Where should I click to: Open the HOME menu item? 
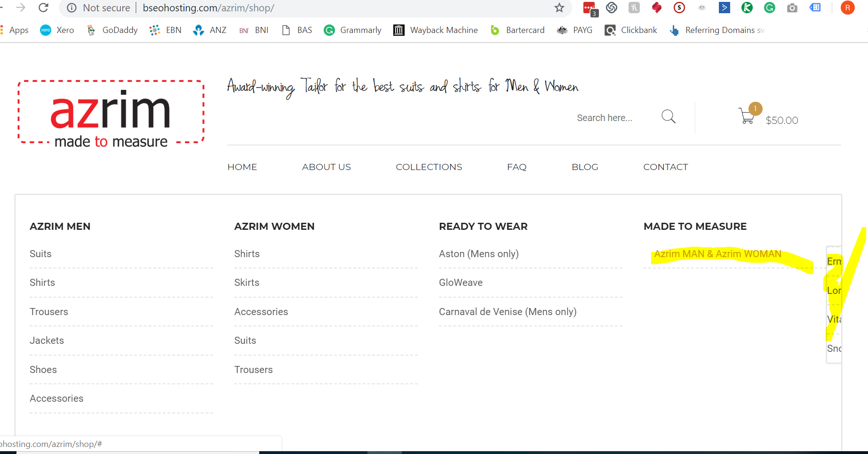(x=242, y=167)
